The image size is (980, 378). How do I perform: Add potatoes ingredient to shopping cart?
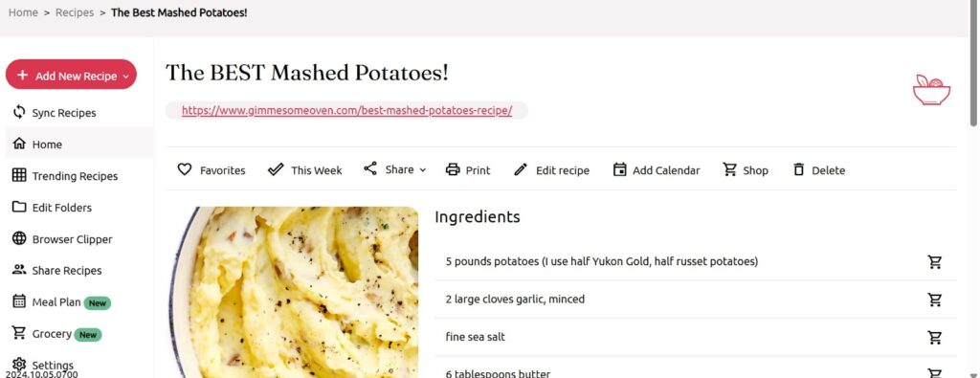[x=935, y=262]
